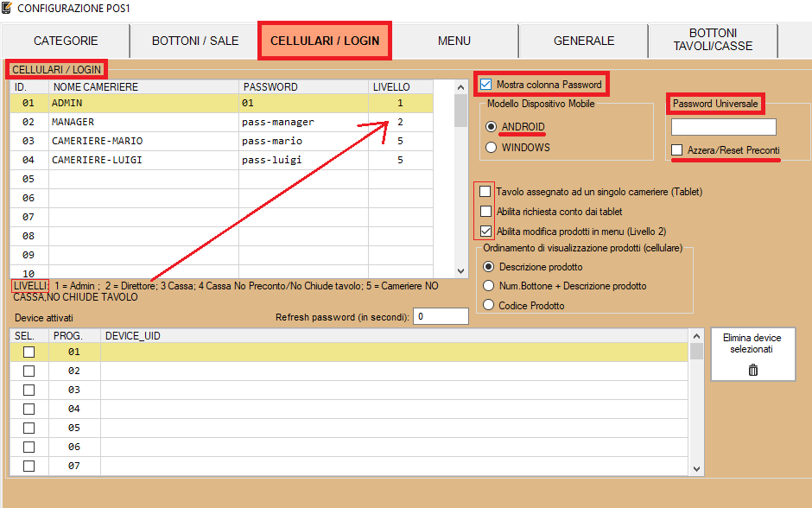The width and height of the screenshot is (812, 508).
Task: Select the CAMERIERE-MARIO name cell
Action: [x=143, y=141]
